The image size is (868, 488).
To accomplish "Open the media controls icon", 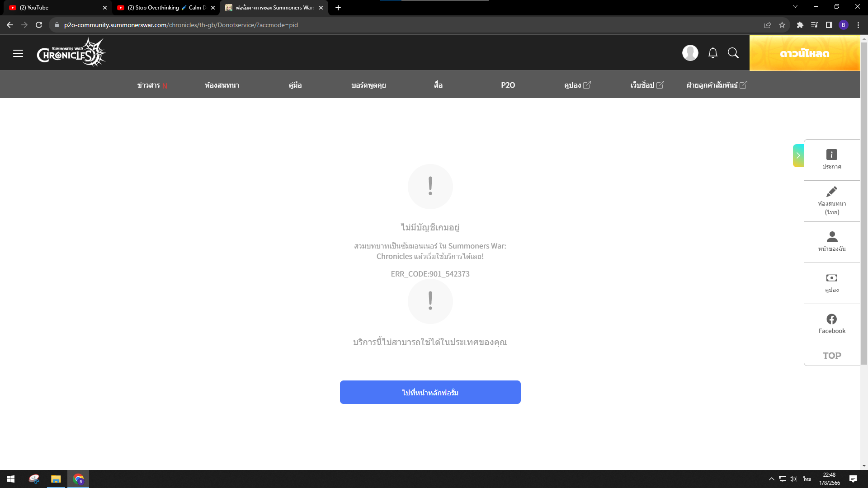I will (x=815, y=25).
